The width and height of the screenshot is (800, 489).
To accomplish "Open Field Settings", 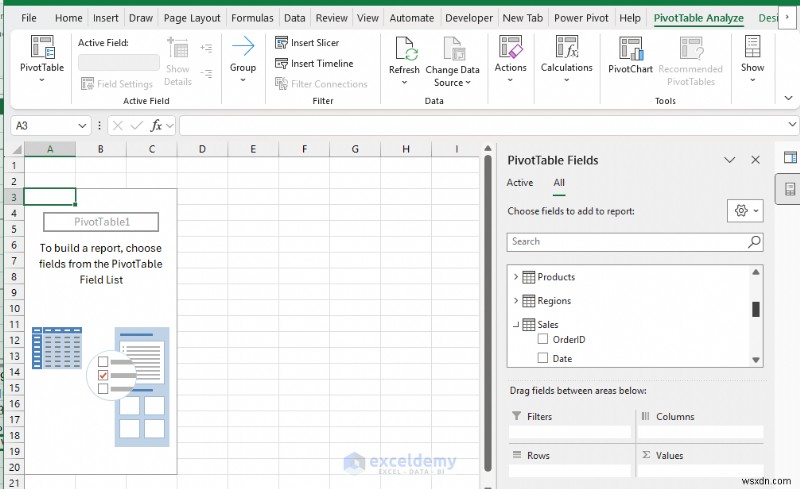I will pyautogui.click(x=117, y=84).
